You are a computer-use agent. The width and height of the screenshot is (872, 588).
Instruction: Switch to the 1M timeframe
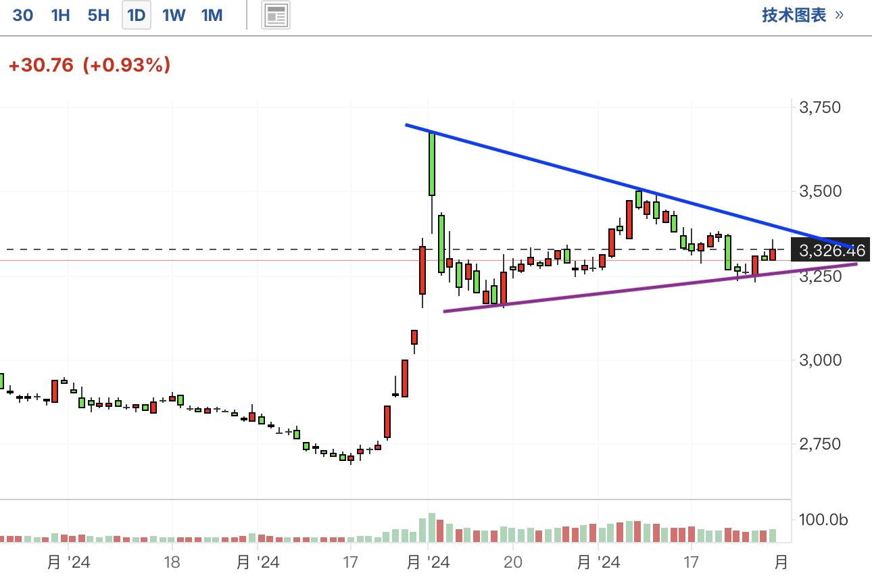(212, 15)
